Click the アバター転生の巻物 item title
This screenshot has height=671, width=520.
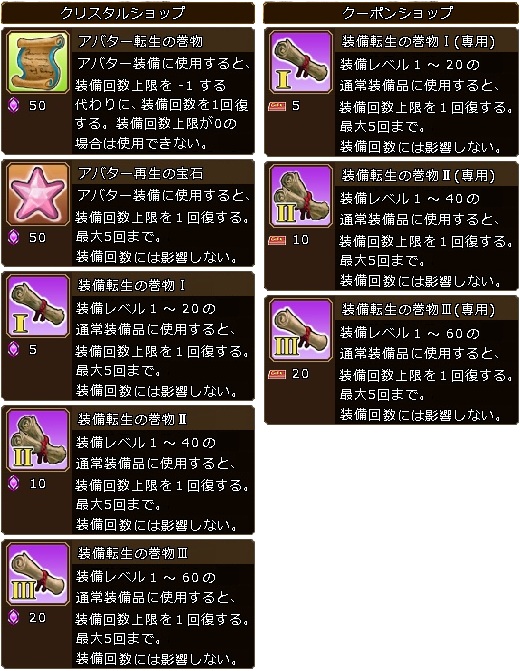[x=140, y=42]
